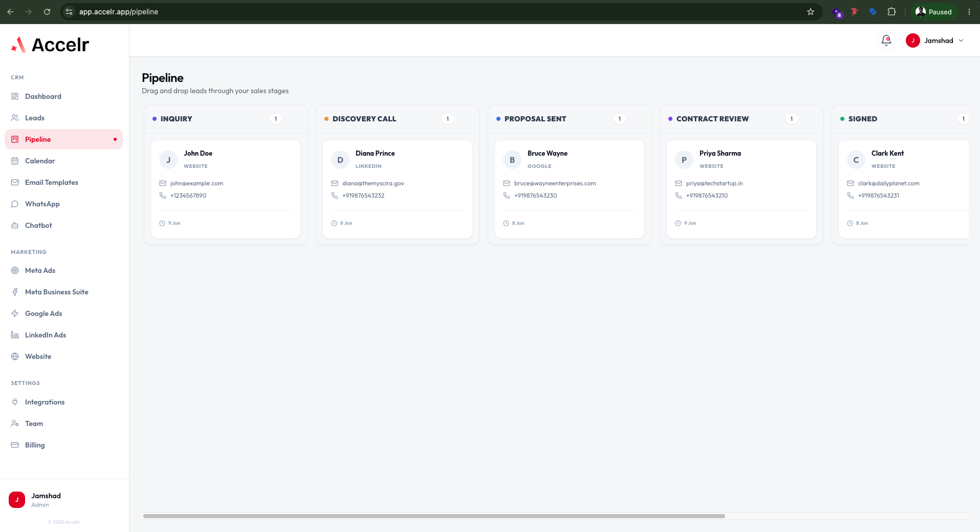Click the Meta Business Suite Facebook icon
Screen dimensions: 980x532
pos(15,292)
